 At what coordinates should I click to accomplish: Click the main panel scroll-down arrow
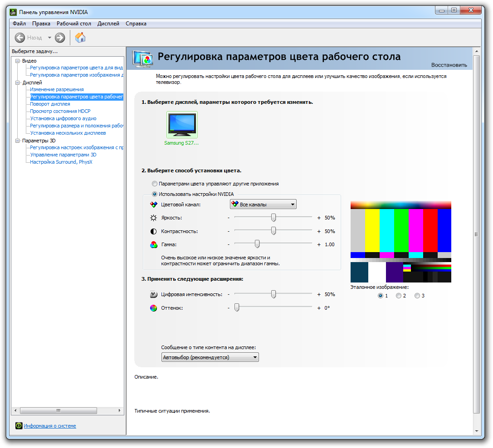(477, 431)
